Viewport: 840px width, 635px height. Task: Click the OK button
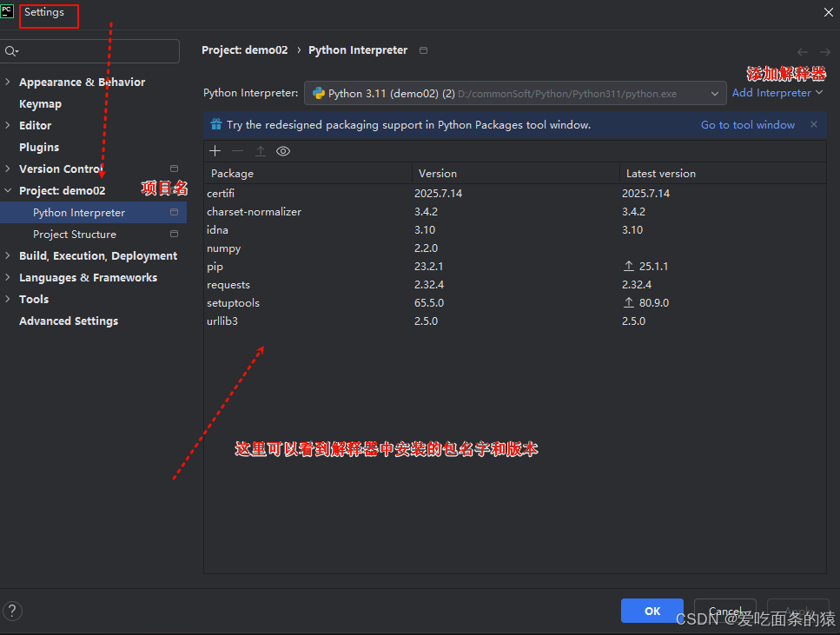coord(652,611)
